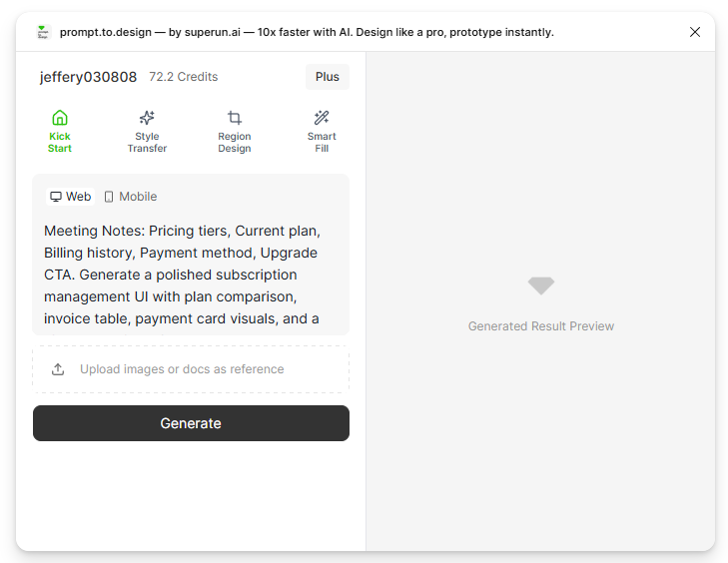
Task: Click the desktop monitor icon beside Web
Action: coord(56,197)
